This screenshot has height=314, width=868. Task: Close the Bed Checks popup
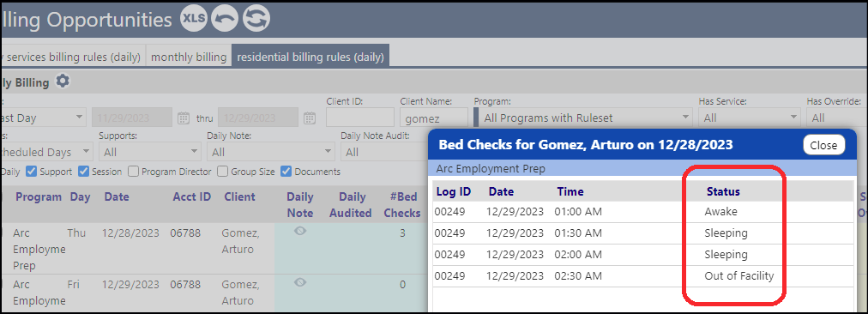[823, 145]
